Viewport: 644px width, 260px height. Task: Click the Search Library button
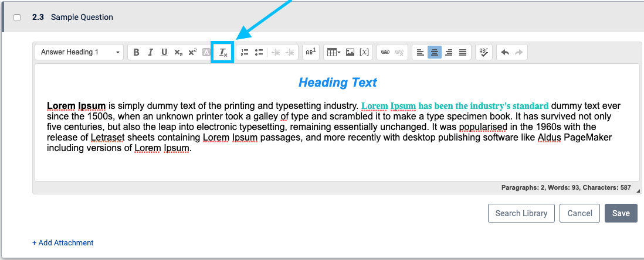point(521,213)
